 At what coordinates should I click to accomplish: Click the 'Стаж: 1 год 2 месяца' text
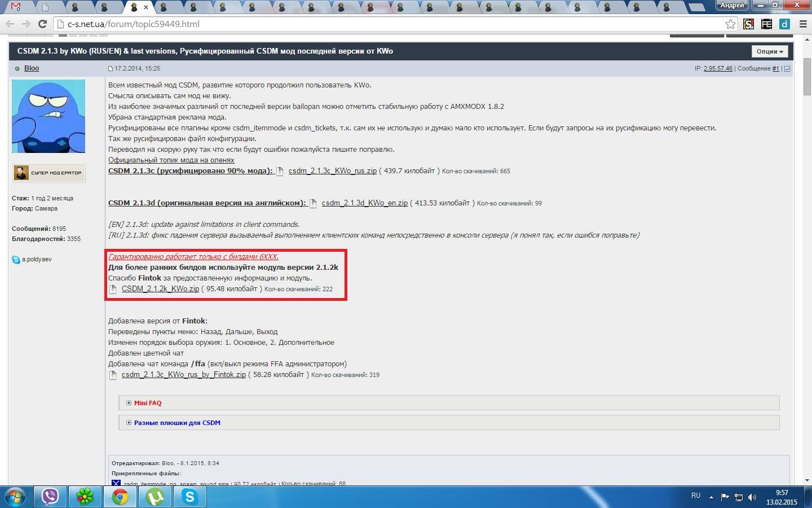tap(43, 199)
